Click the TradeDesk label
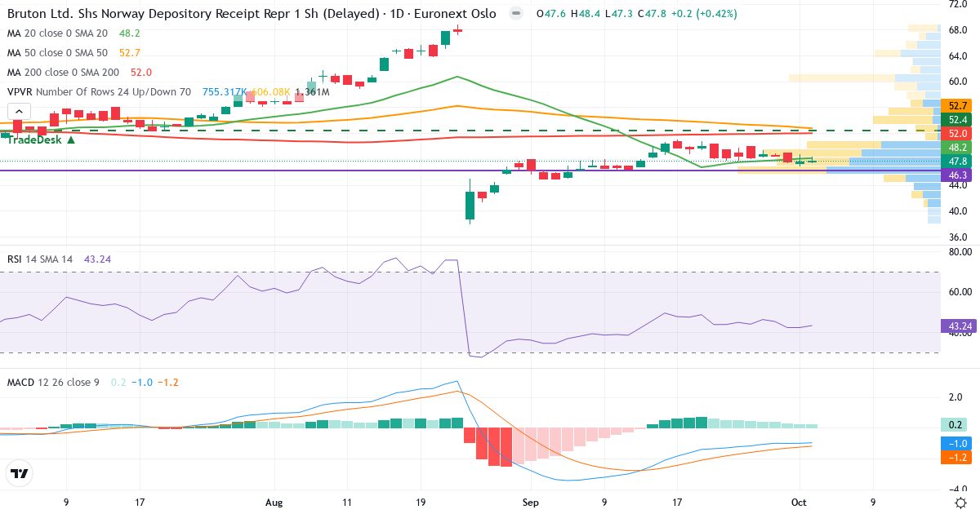The image size is (980, 514). [x=42, y=140]
